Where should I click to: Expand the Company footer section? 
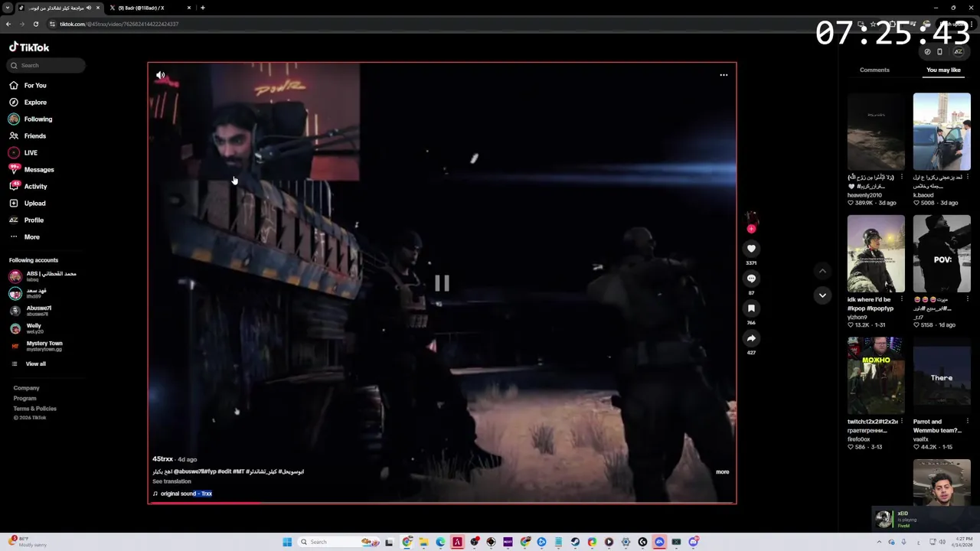coord(26,388)
